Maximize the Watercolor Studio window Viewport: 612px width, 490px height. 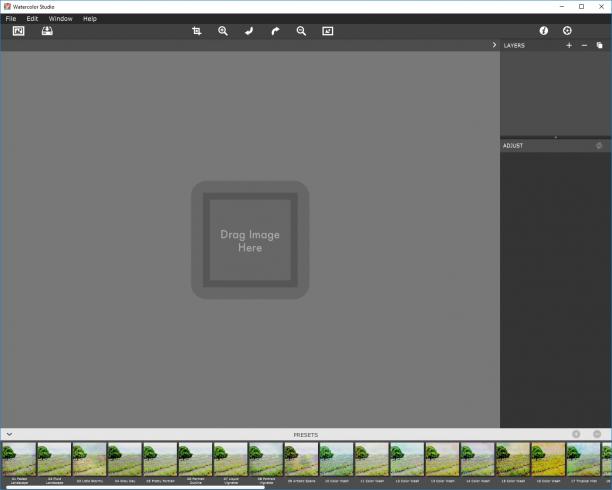[582, 7]
